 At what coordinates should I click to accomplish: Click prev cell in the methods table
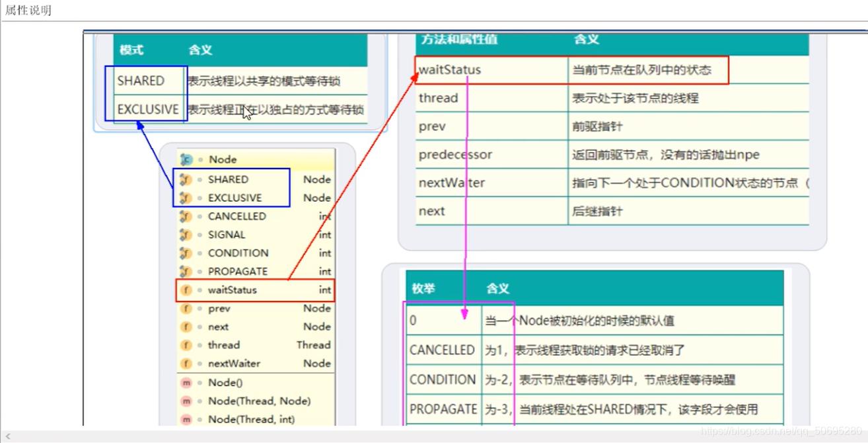[491, 126]
